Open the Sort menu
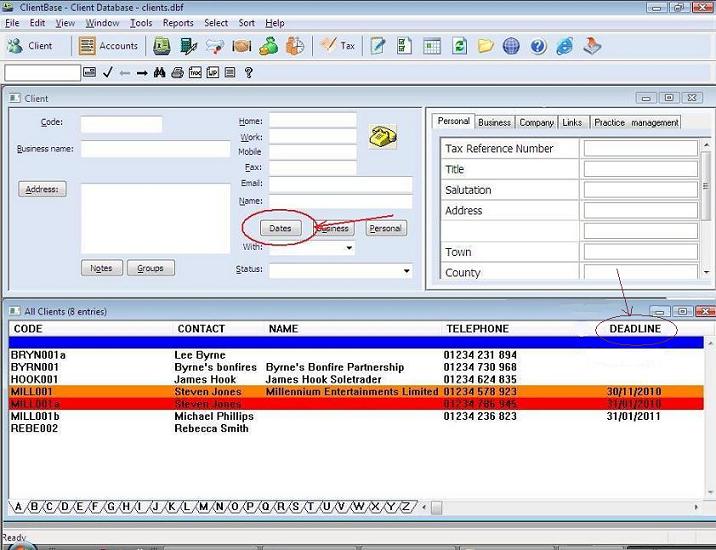Viewport: 716px width, 550px height. click(247, 23)
